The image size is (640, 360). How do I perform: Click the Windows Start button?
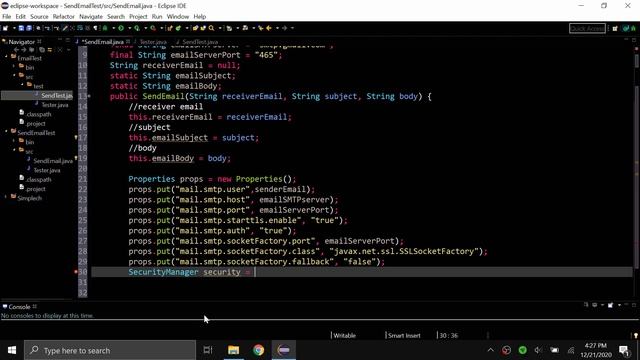(12, 350)
